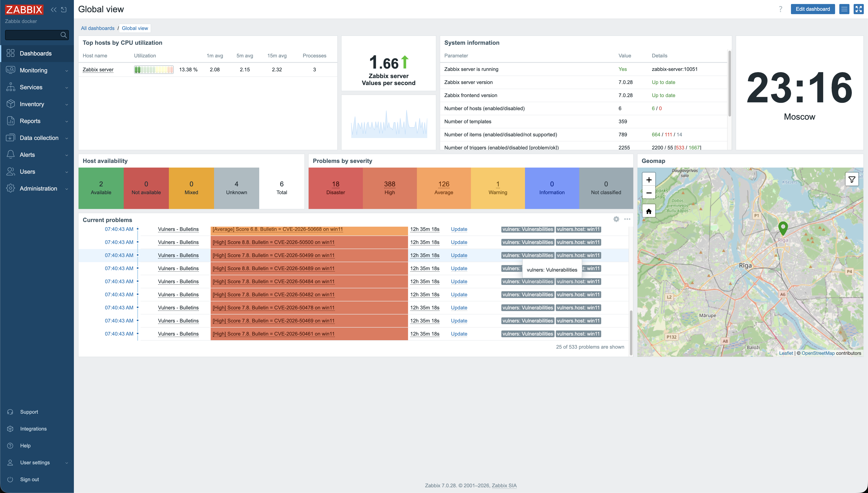The height and width of the screenshot is (493, 868).
Task: Open help via top-right question mark
Action: 780,9
